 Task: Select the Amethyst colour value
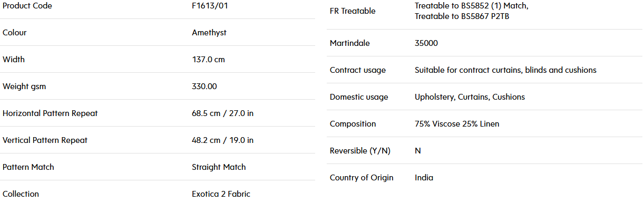[x=209, y=33]
